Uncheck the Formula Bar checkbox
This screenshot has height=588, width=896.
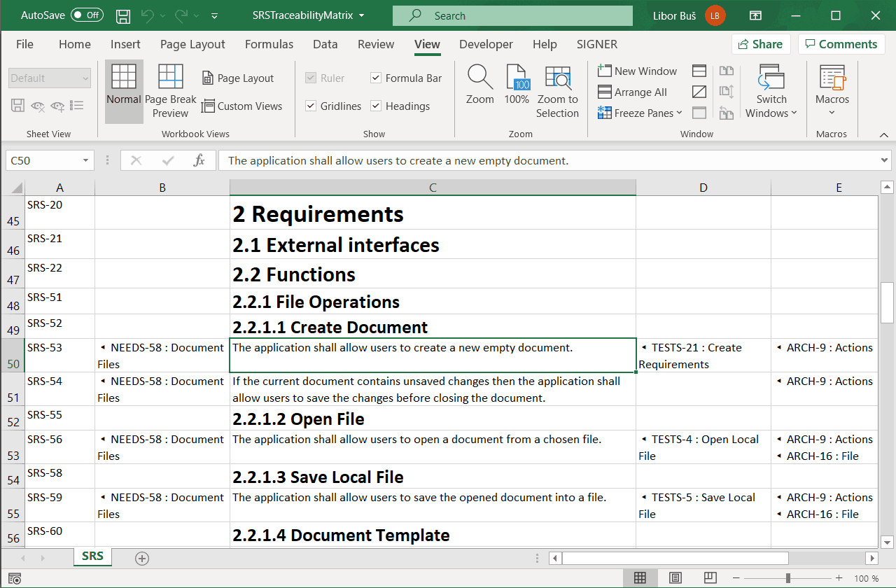coord(376,78)
